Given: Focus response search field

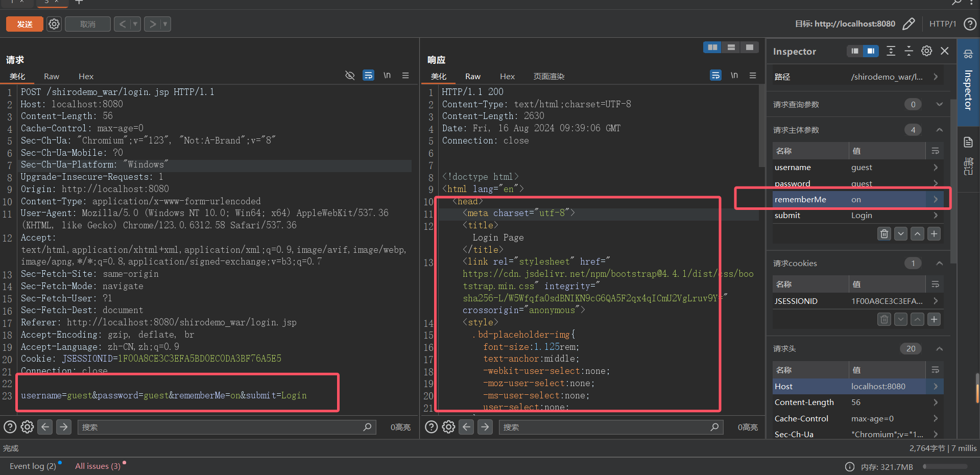Looking at the screenshot, I should (x=611, y=427).
